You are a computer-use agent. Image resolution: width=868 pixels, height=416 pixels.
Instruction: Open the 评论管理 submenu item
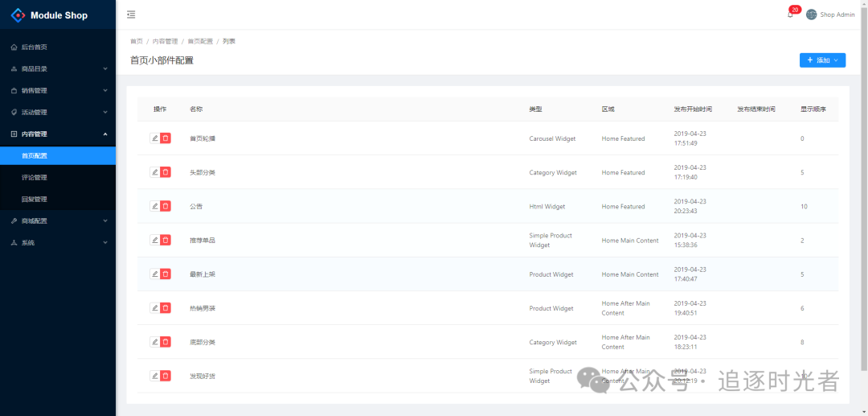pyautogui.click(x=58, y=177)
